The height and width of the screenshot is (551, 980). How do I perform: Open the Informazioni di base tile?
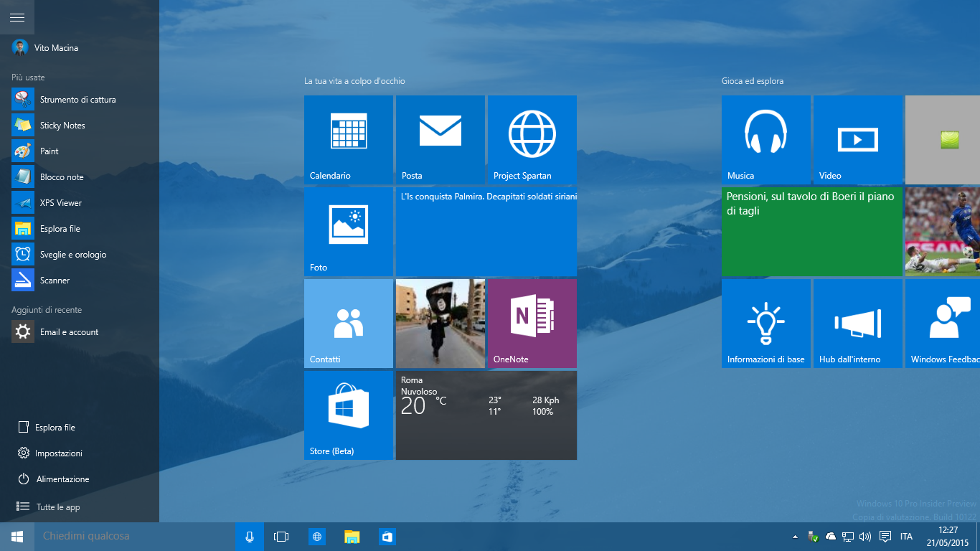click(766, 324)
